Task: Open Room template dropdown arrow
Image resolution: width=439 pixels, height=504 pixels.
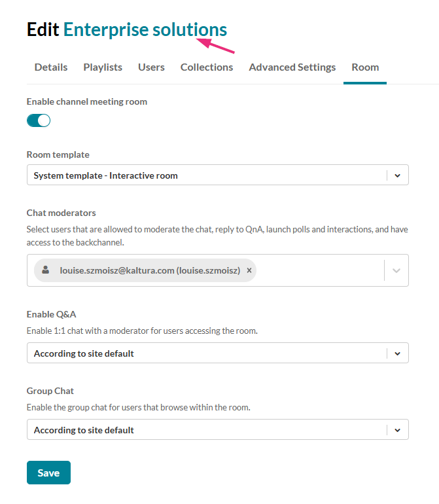Action: pyautogui.click(x=398, y=175)
